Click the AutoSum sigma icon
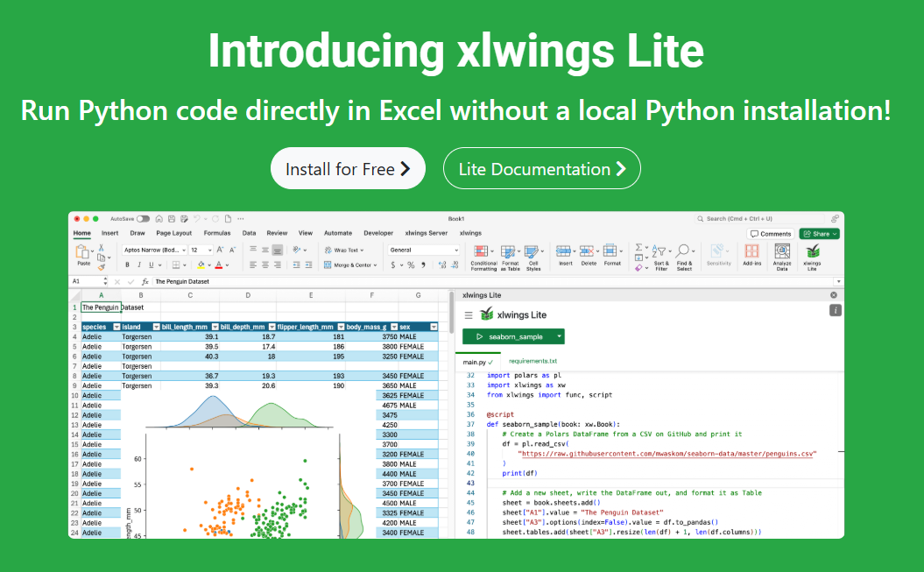The height and width of the screenshot is (572, 924). click(638, 247)
